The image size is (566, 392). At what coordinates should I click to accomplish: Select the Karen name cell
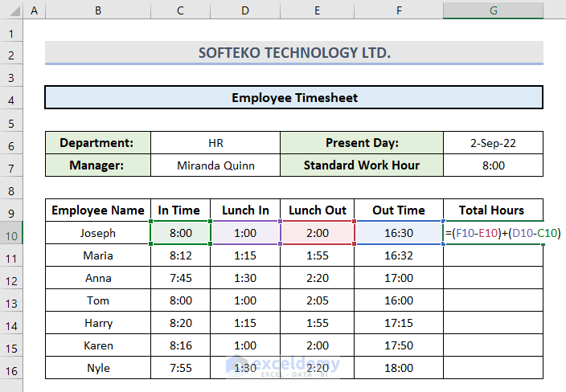[98, 345]
